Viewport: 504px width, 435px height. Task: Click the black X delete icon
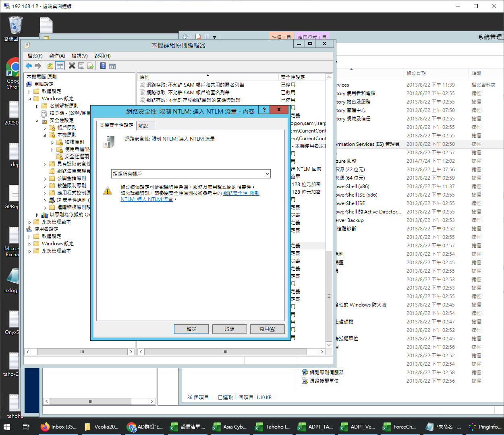click(72, 66)
